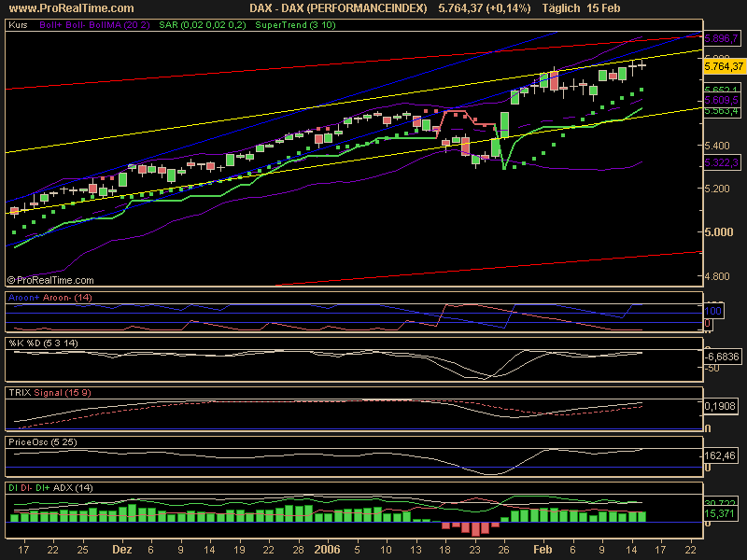The height and width of the screenshot is (560, 747).
Task: Open the SuperTrend (3 10) indicator label
Action: [x=295, y=25]
